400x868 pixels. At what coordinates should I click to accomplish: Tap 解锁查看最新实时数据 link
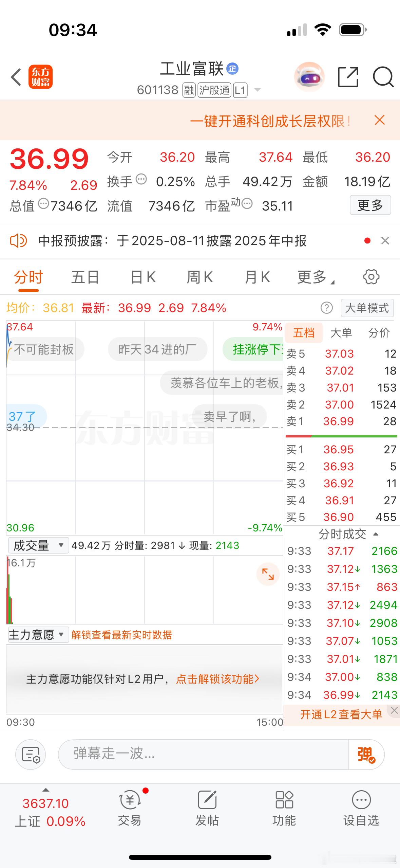pos(121,635)
